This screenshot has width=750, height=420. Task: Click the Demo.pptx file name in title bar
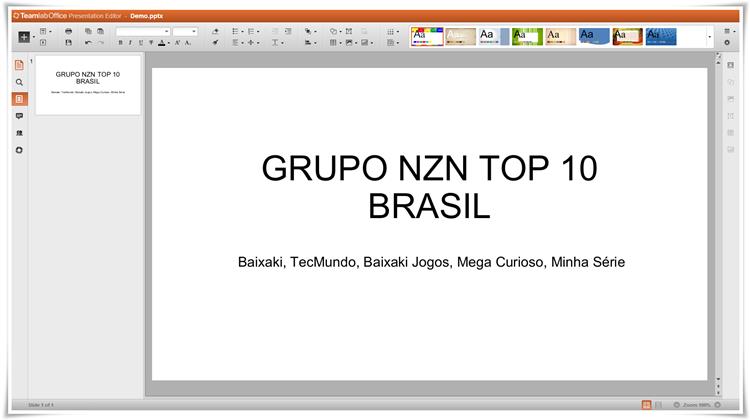(146, 16)
